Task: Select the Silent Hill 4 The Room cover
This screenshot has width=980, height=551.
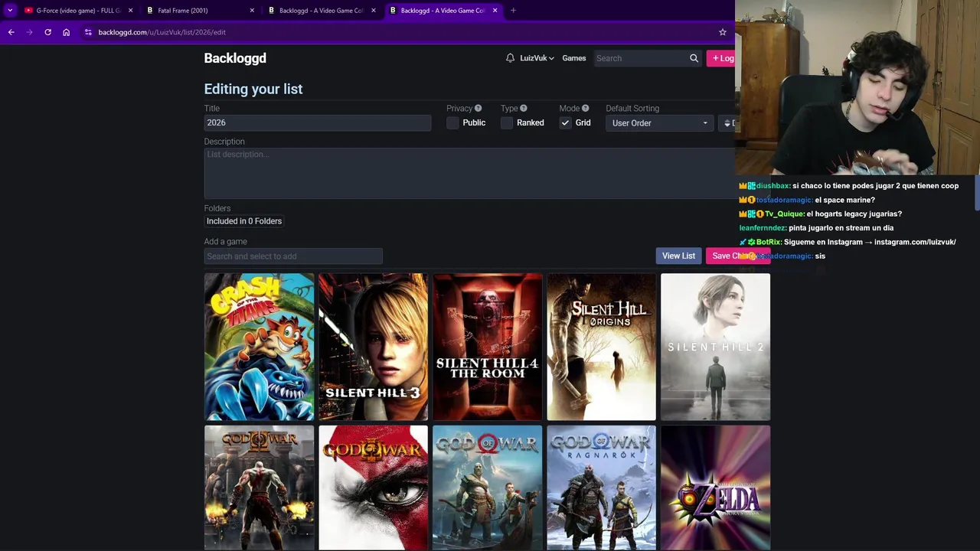Action: tap(487, 347)
